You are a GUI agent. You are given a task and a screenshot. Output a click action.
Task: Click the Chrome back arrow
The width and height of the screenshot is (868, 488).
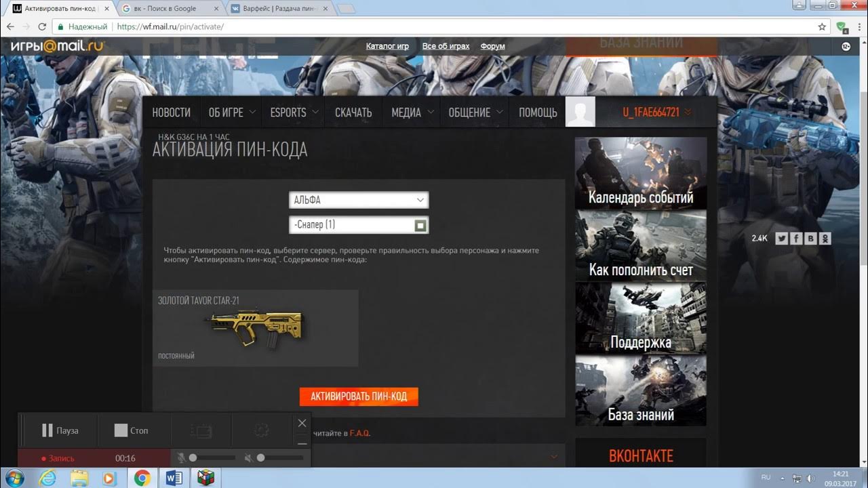click(x=9, y=27)
